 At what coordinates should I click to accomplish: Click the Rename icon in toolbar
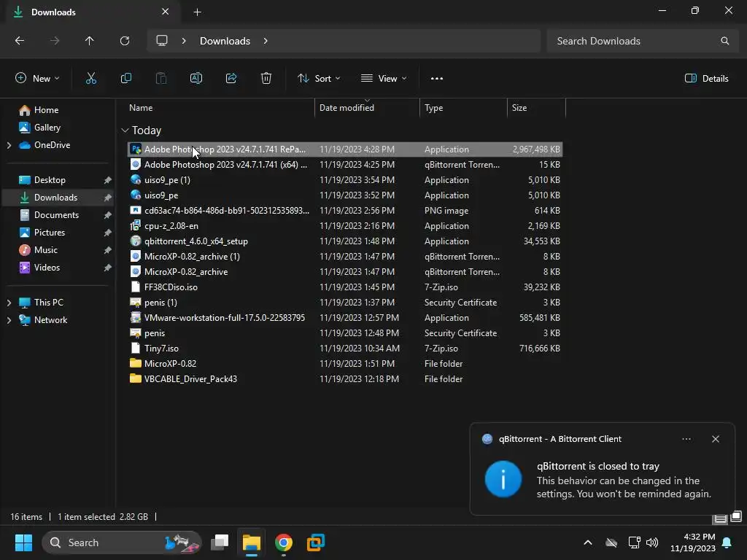196,79
